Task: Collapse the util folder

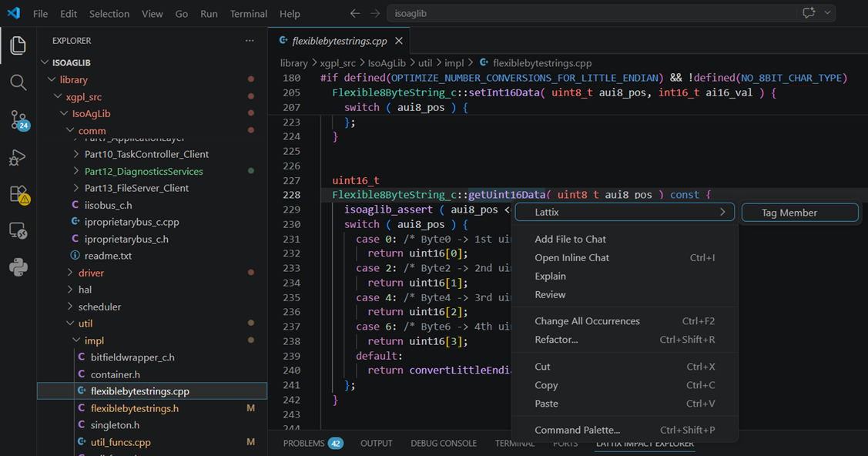Action: pos(70,324)
